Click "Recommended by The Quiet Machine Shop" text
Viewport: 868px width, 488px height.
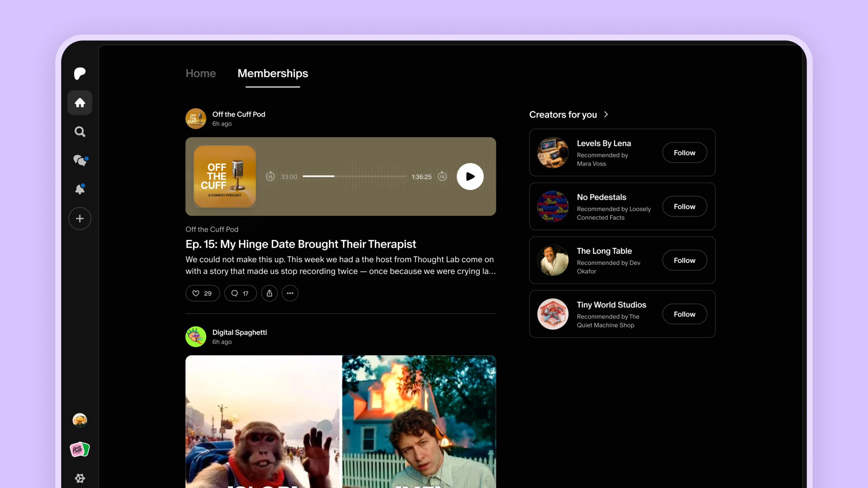coord(608,321)
